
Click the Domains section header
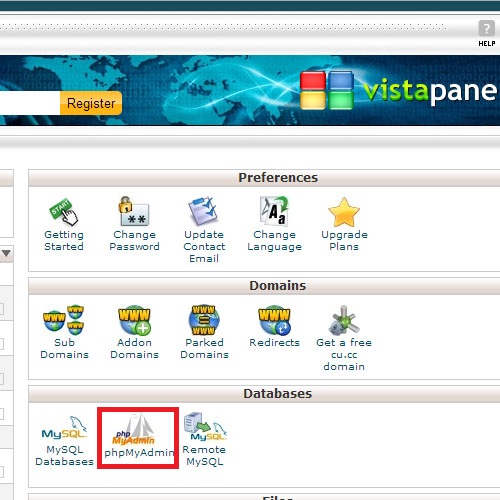(x=278, y=286)
